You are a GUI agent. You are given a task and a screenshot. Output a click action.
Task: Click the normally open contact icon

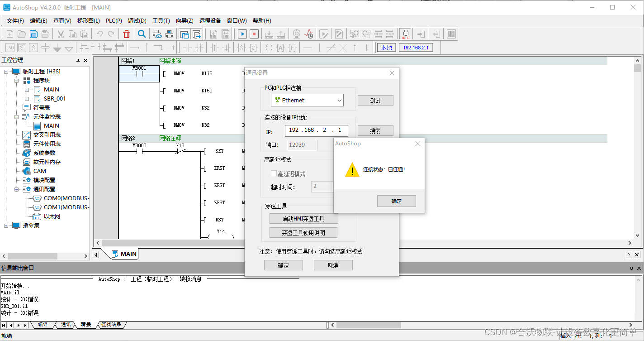click(x=187, y=48)
